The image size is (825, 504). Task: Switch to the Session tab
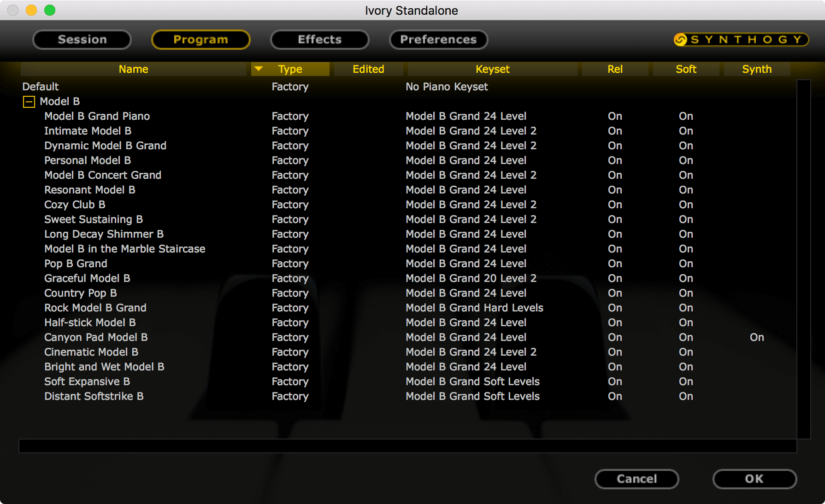(x=82, y=40)
